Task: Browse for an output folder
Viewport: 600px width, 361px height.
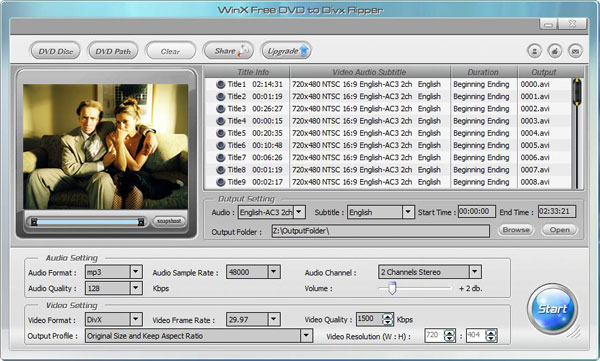Action: (516, 230)
